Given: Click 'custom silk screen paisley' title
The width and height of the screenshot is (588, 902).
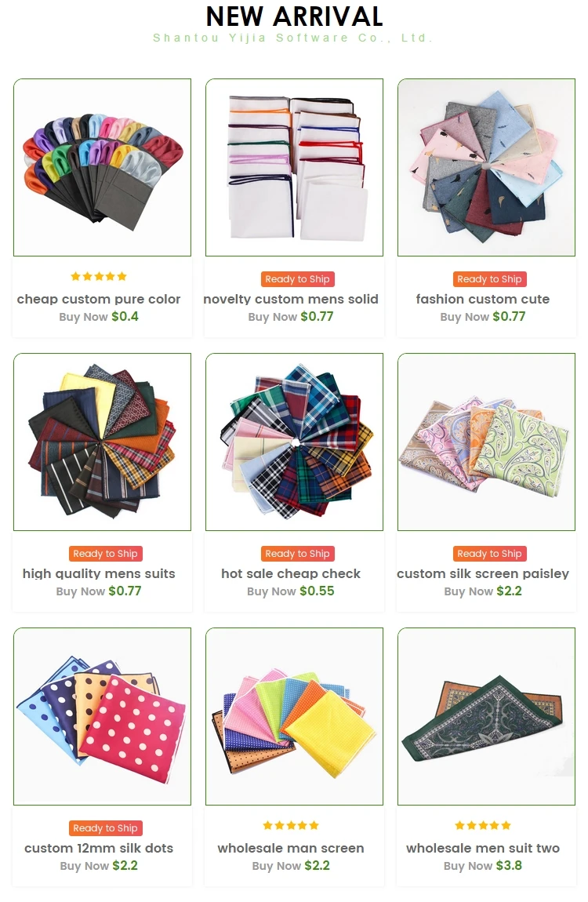Looking at the screenshot, I should (x=483, y=573).
